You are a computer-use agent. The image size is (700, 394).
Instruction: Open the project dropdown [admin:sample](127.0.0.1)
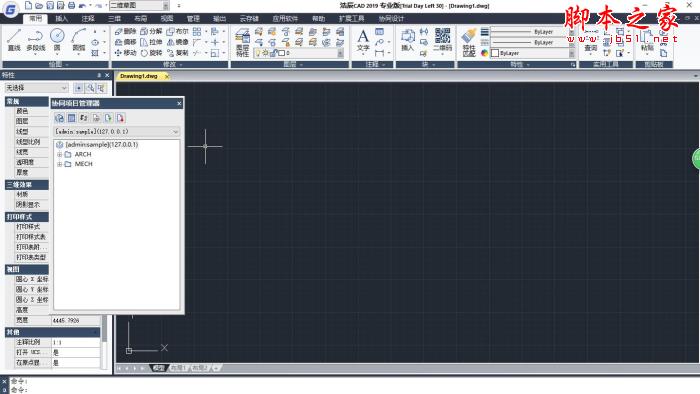point(117,132)
